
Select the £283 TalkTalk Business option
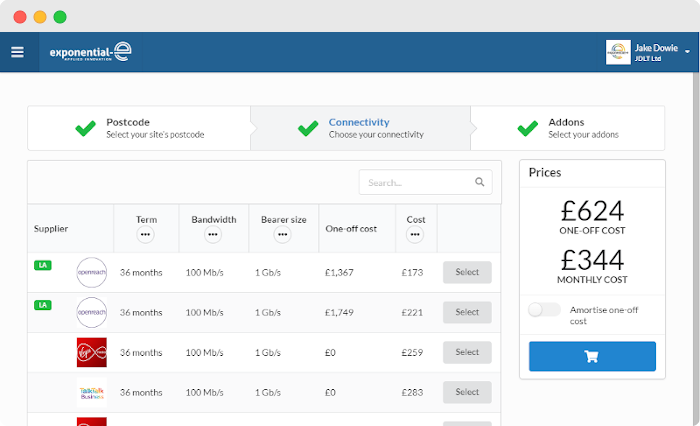(x=467, y=392)
